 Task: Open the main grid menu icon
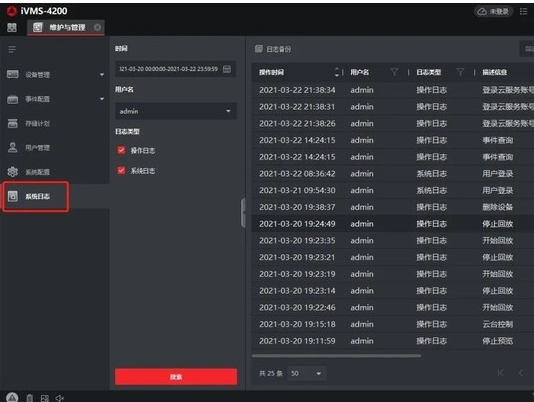tap(12, 28)
